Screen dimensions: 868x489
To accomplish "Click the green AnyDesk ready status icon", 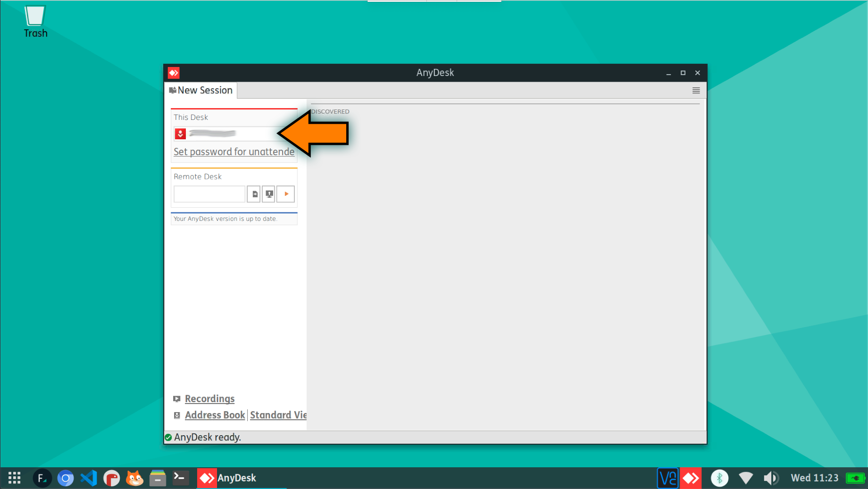I will [x=168, y=438].
